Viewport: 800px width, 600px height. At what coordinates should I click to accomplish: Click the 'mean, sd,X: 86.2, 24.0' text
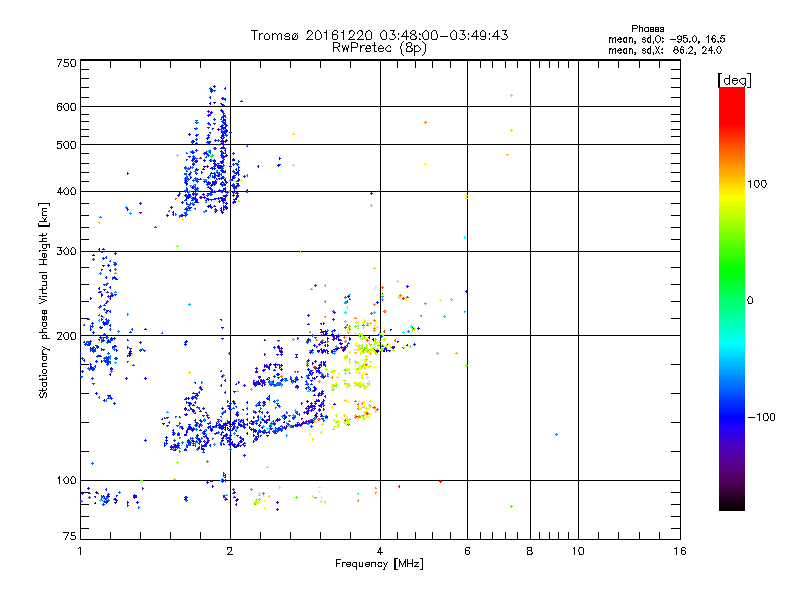(x=665, y=50)
